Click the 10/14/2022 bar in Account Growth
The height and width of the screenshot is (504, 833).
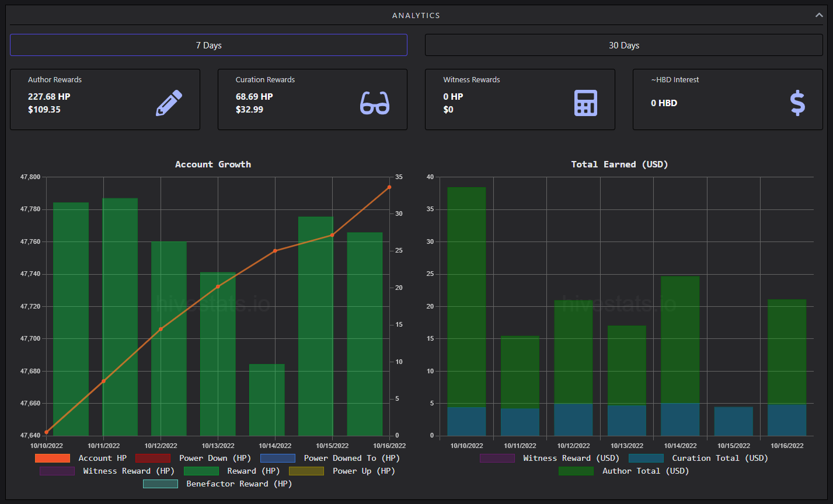click(267, 400)
